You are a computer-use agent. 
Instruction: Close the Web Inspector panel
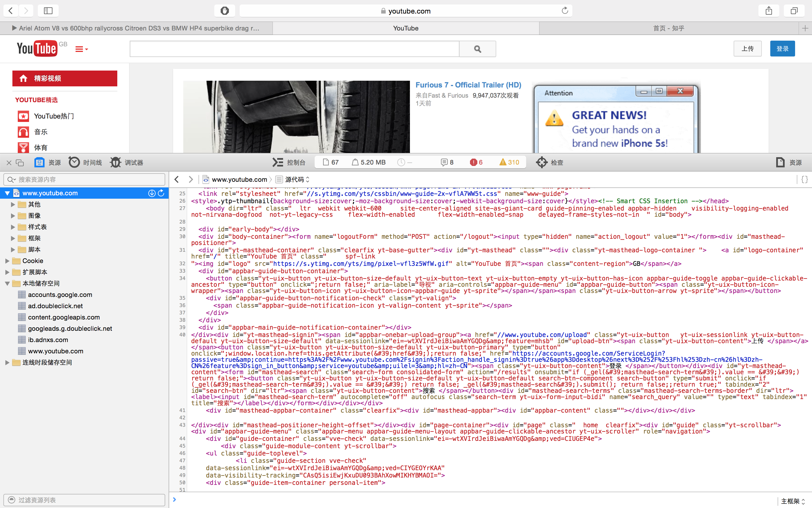point(9,163)
